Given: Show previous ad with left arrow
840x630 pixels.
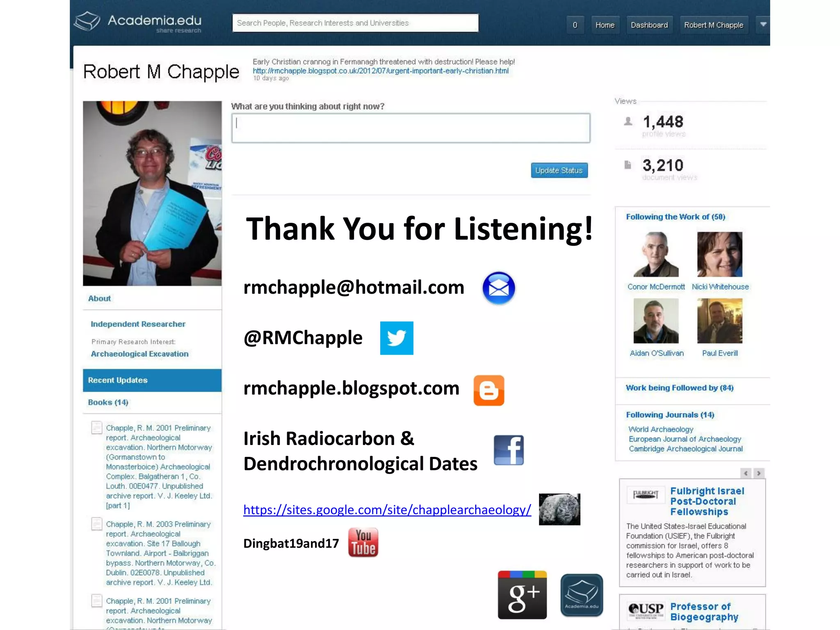Looking at the screenshot, I should pyautogui.click(x=746, y=473).
